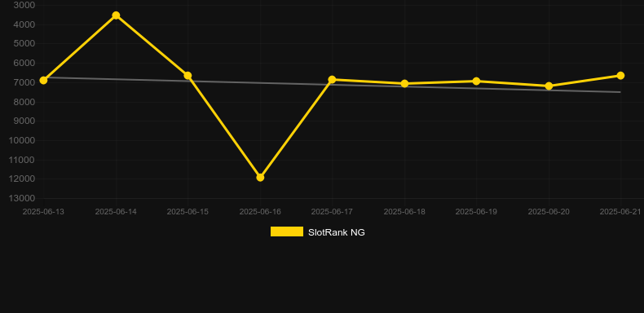Select the data point for 2025-06-15

click(x=187, y=76)
